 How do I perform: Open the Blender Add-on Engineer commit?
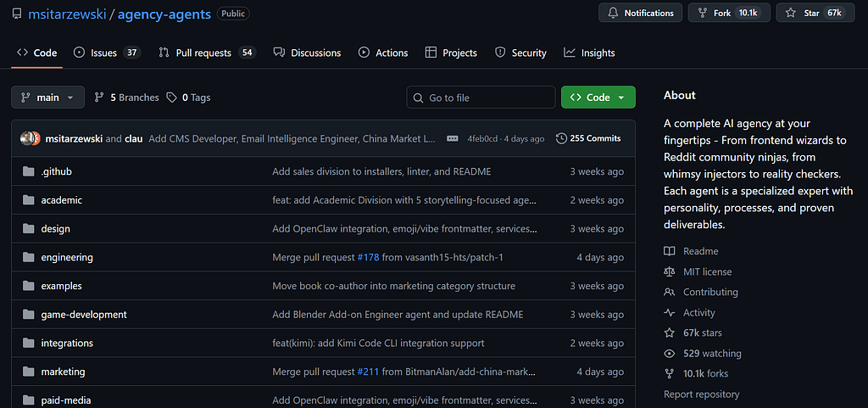(x=398, y=315)
